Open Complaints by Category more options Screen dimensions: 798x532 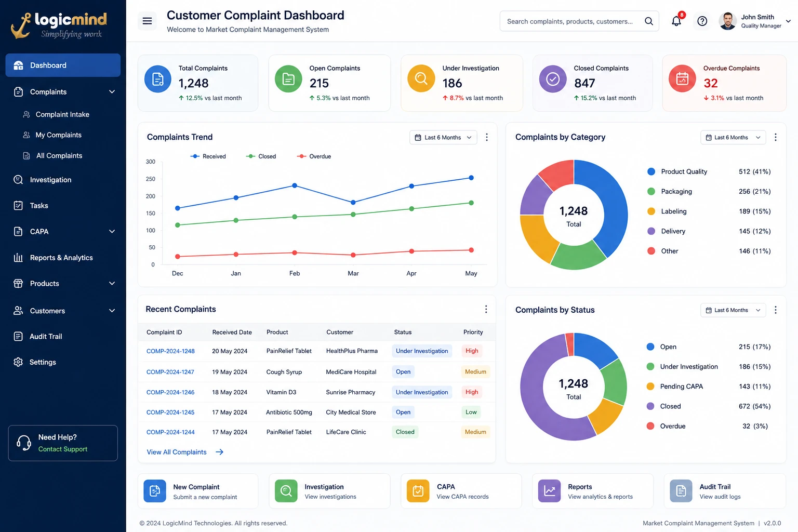point(776,137)
